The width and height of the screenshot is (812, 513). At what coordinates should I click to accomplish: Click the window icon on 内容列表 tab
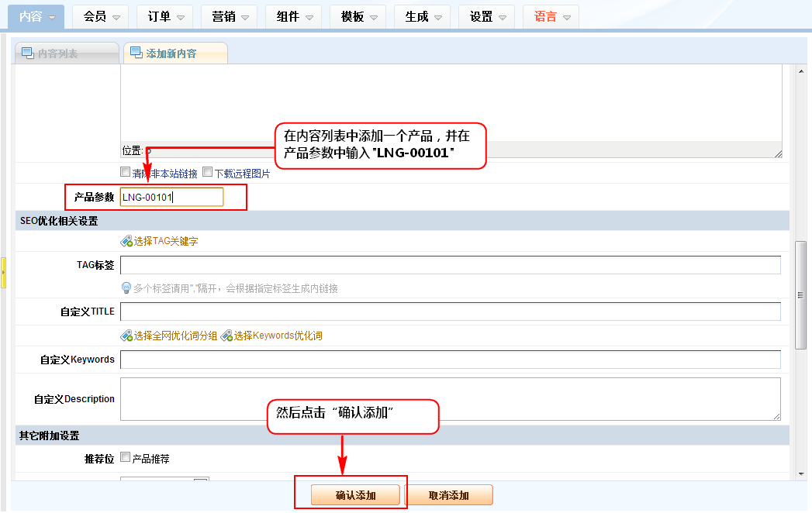click(x=28, y=53)
